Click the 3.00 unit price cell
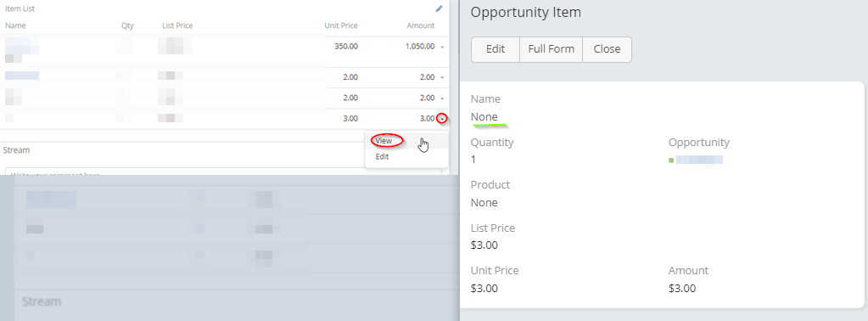Viewport: 868px width, 321px height. pyautogui.click(x=350, y=119)
